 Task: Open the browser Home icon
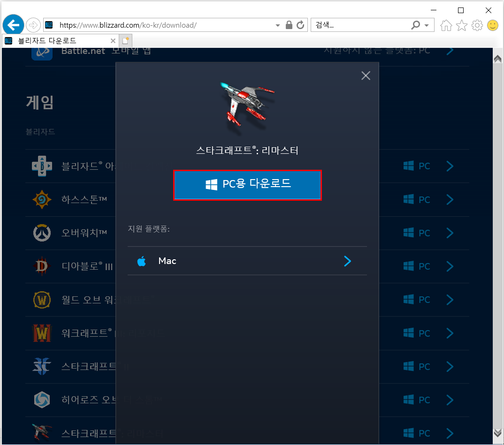446,25
